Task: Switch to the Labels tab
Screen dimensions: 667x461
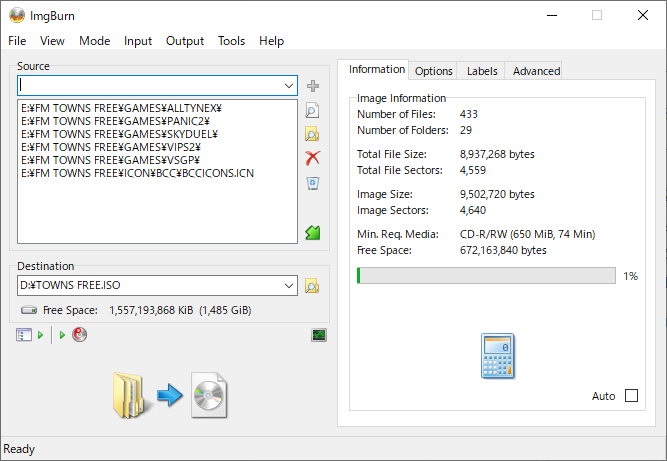Action: (x=482, y=71)
